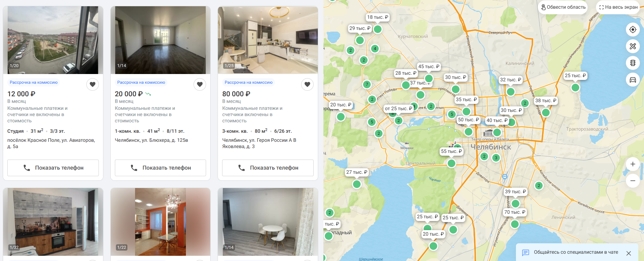The image size is (644, 261).
Task: Favorite the 12 000 ₽ studio listing
Action: 93,84
